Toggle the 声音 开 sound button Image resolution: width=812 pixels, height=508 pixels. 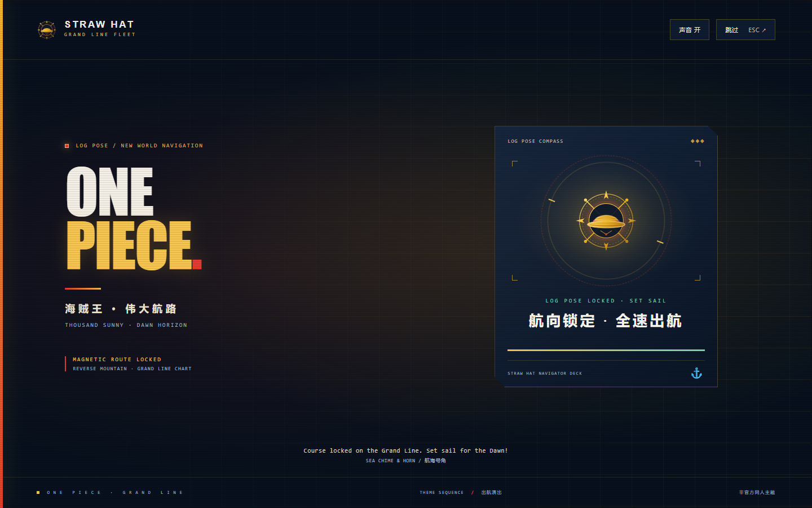click(x=689, y=30)
